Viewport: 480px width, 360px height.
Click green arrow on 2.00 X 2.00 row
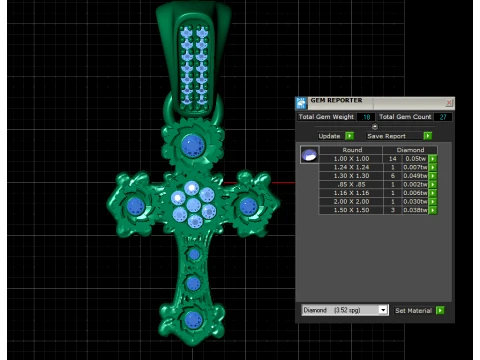433,202
